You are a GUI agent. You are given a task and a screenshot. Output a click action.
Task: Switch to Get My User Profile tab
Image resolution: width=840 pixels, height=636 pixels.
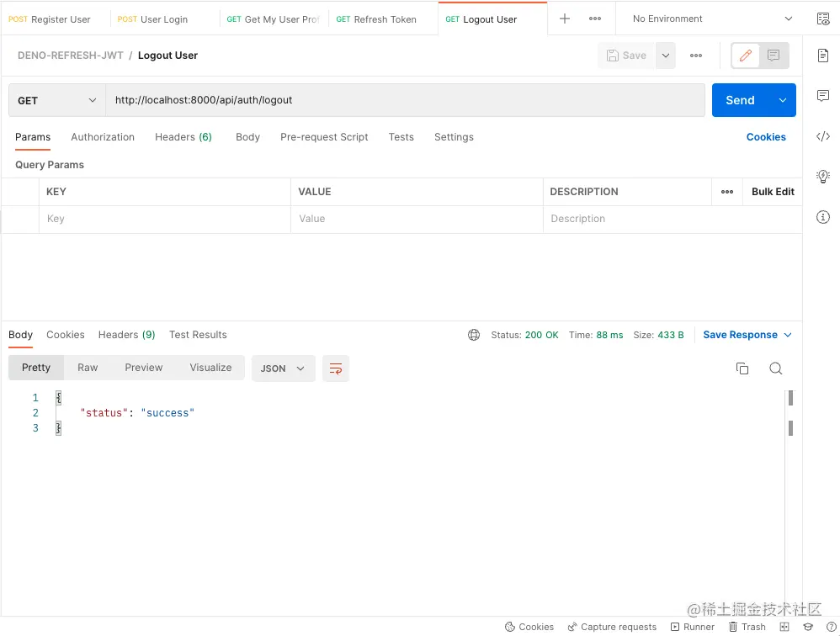click(274, 19)
